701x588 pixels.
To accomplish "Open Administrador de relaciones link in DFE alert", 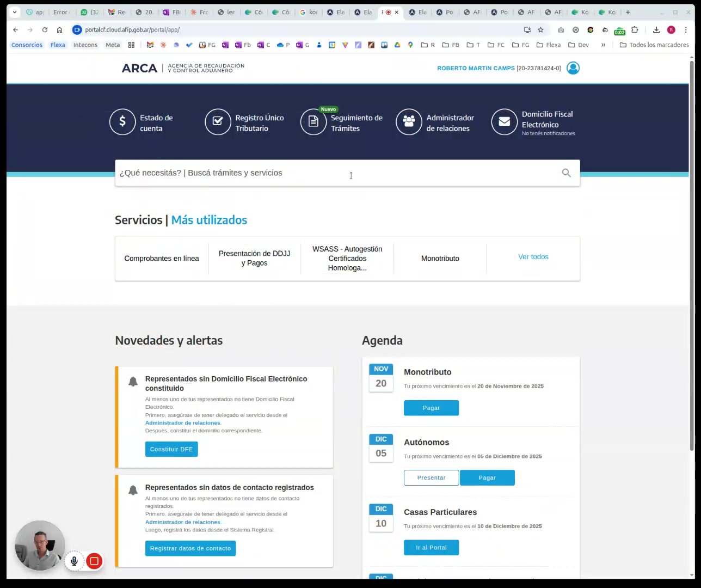I will [x=183, y=422].
